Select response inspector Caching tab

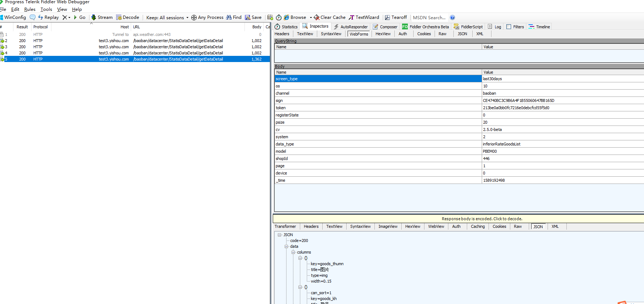478,226
